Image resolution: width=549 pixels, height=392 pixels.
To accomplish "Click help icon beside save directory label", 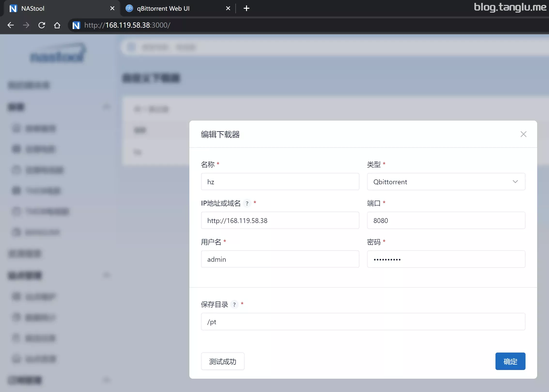I will tap(234, 305).
